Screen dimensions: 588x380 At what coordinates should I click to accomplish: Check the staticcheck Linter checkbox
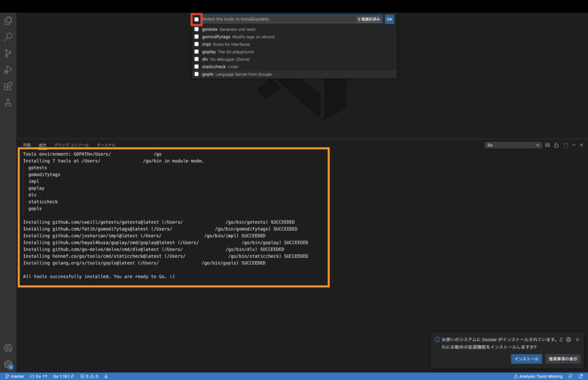[196, 67]
